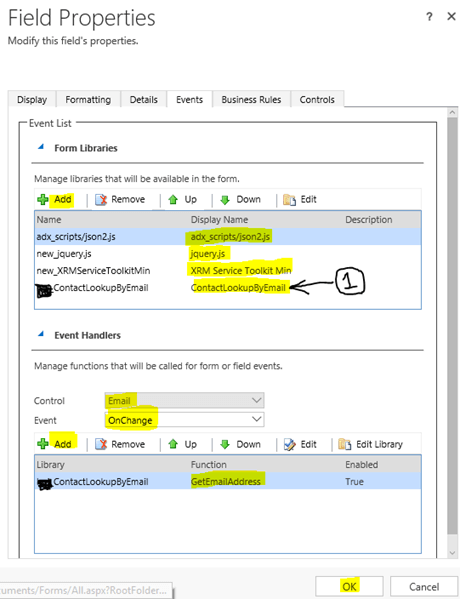Switch to the Display tab
460x599 pixels.
pyautogui.click(x=32, y=100)
